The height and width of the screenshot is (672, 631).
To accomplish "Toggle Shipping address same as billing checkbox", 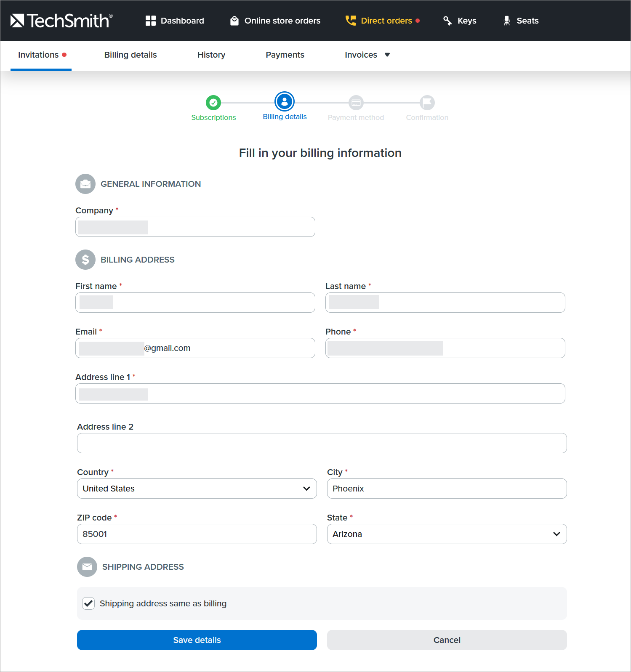I will click(88, 603).
